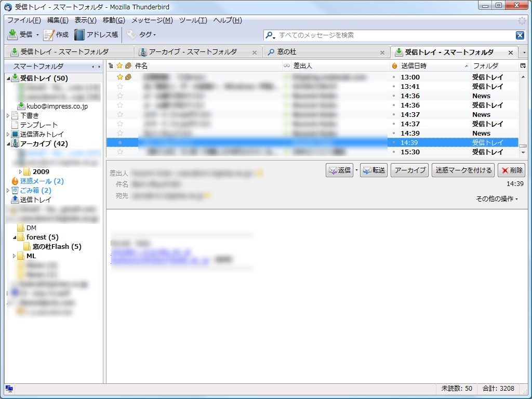Close the 窓の杜 tab
Viewport: 532px width, 399px height.
pyautogui.click(x=382, y=52)
